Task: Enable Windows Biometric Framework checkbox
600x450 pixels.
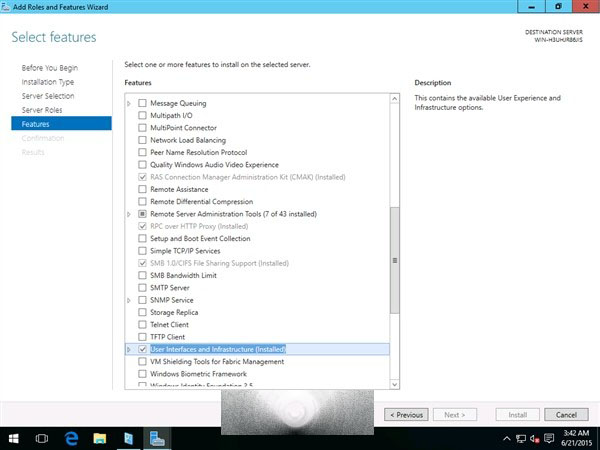Action: pos(142,373)
